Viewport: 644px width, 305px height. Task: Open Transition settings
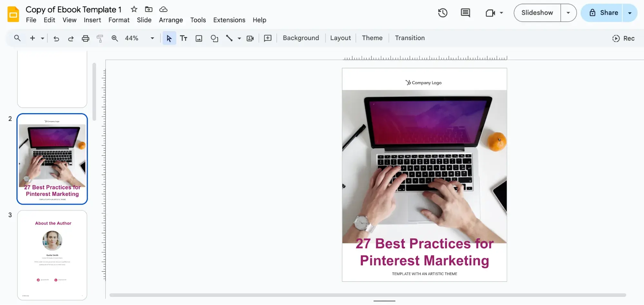click(x=410, y=38)
